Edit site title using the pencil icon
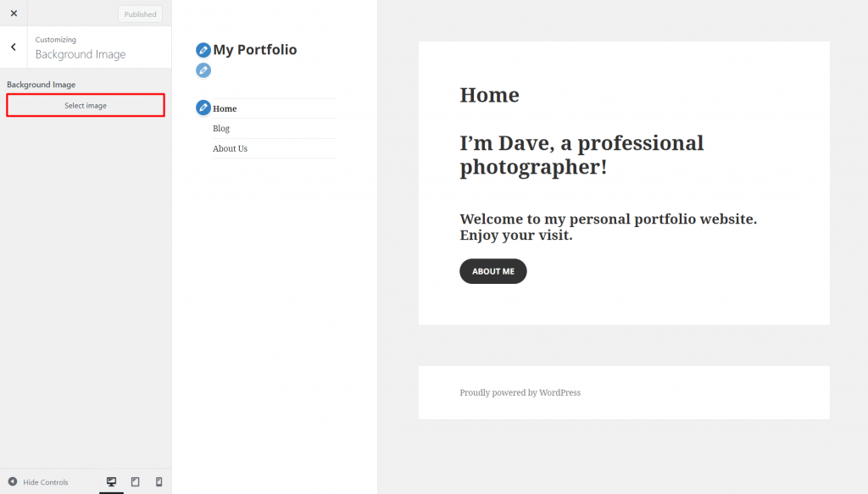The width and height of the screenshot is (868, 494). coord(203,50)
